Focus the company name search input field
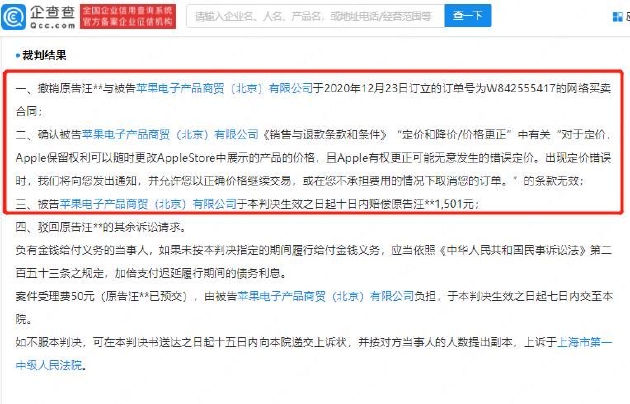This screenshot has height=404, width=630. (315, 16)
